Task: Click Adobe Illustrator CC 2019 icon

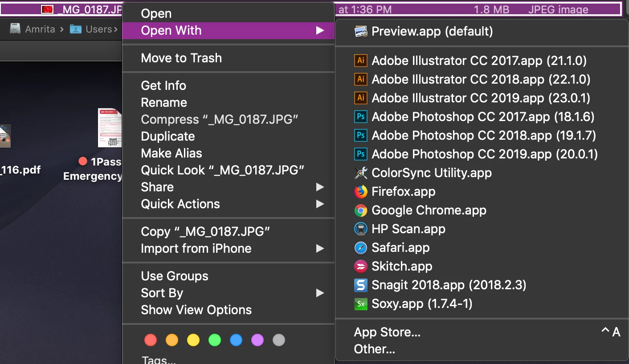Action: [361, 98]
